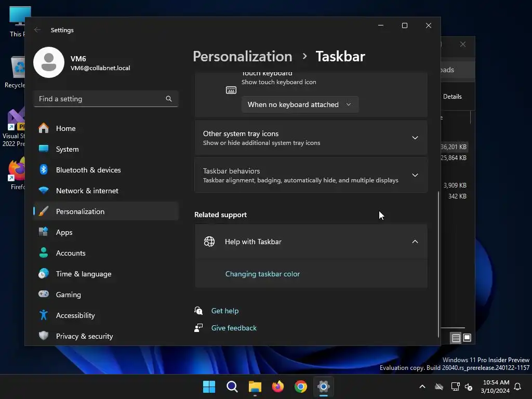Switch File Explorer to details view icon

click(x=456, y=338)
